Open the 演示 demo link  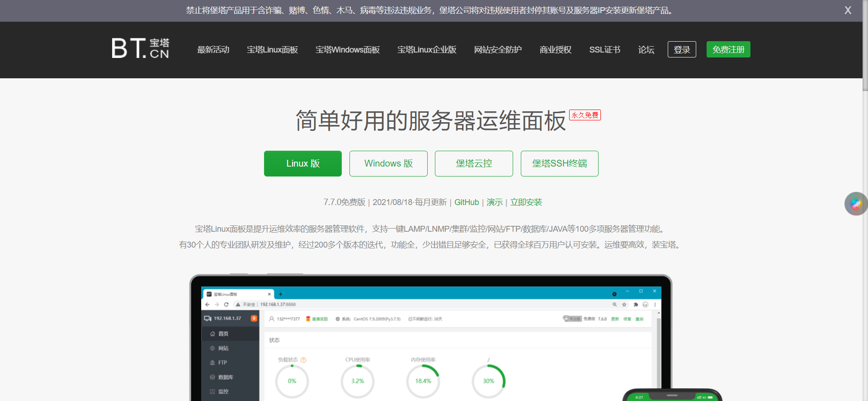(x=495, y=202)
